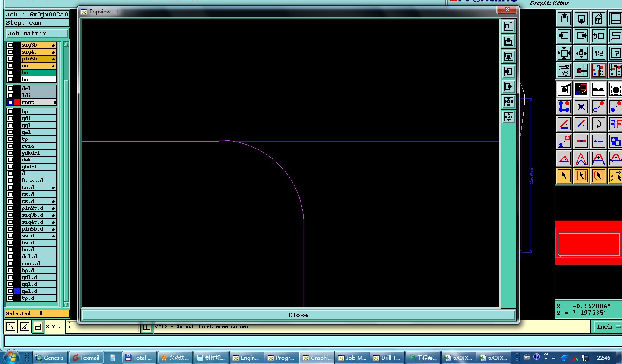The width and height of the screenshot is (622, 364).
Task: Click Popview pan left icon
Action: point(509,72)
